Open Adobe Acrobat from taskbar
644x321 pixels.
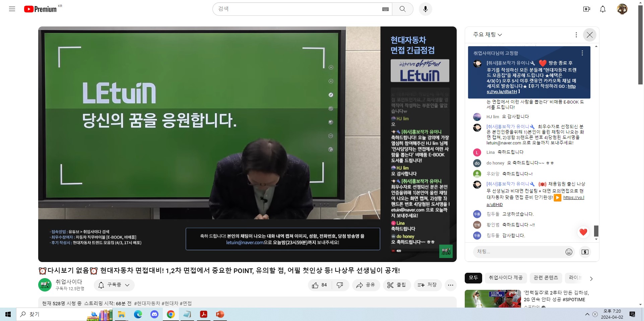[203, 314]
